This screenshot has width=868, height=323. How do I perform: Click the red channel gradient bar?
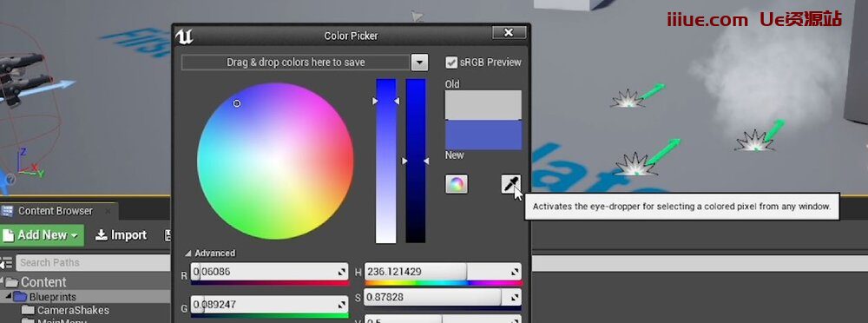(x=270, y=283)
